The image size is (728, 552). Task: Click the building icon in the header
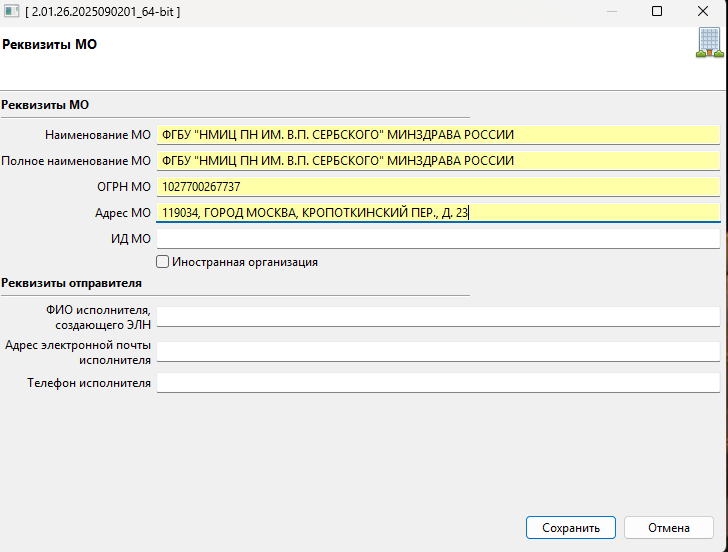[x=709, y=43]
